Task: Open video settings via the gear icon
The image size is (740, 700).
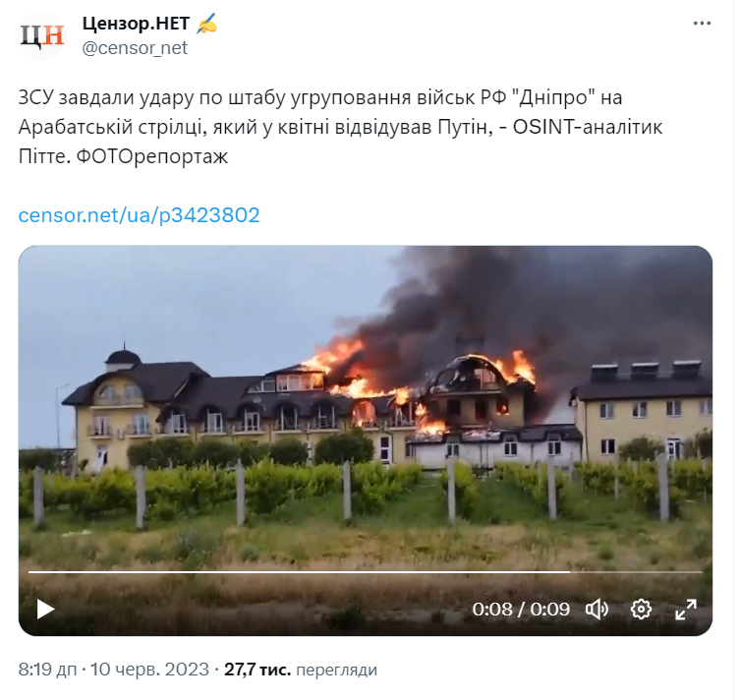Action: [641, 610]
